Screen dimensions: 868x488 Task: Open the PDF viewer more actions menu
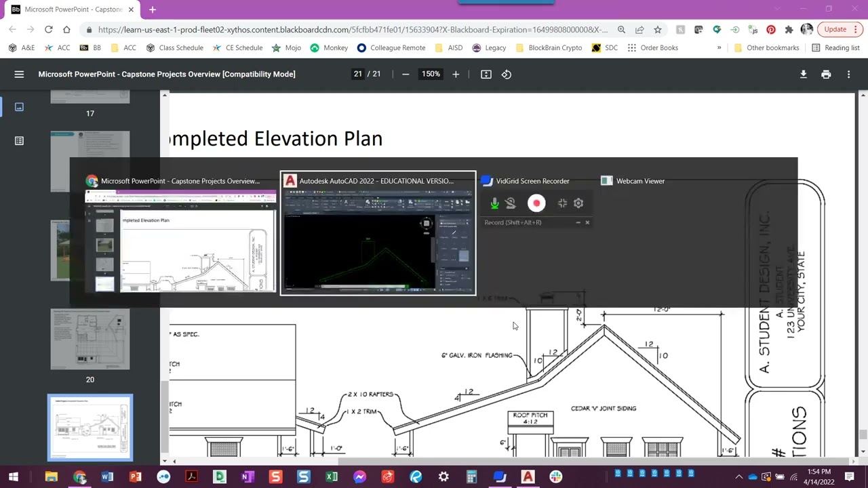(848, 75)
